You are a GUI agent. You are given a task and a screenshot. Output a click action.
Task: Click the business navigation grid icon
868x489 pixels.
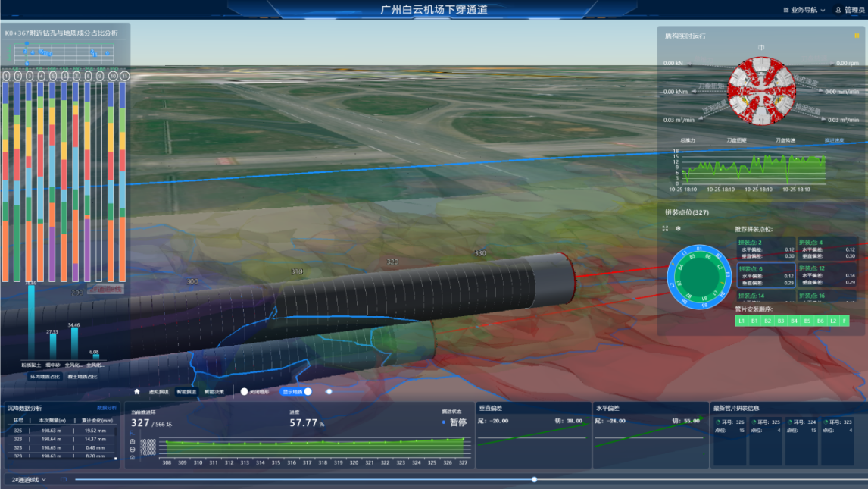tap(785, 10)
